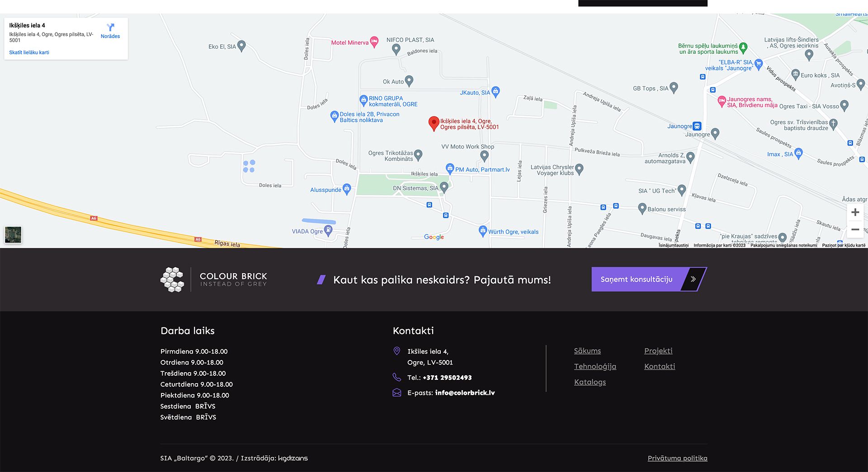Click the VIADA Ogre fuel station marker
Image resolution: width=868 pixels, height=472 pixels.
pyautogui.click(x=328, y=231)
